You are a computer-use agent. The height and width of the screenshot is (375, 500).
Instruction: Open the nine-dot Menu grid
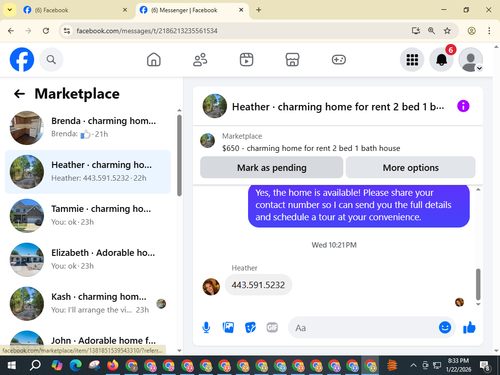pyautogui.click(x=412, y=60)
